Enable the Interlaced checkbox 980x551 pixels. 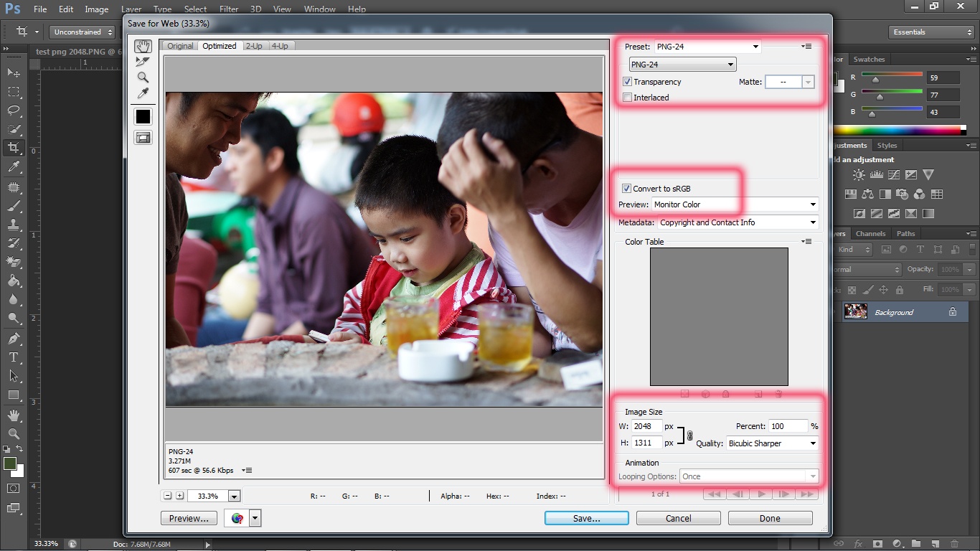[628, 98]
